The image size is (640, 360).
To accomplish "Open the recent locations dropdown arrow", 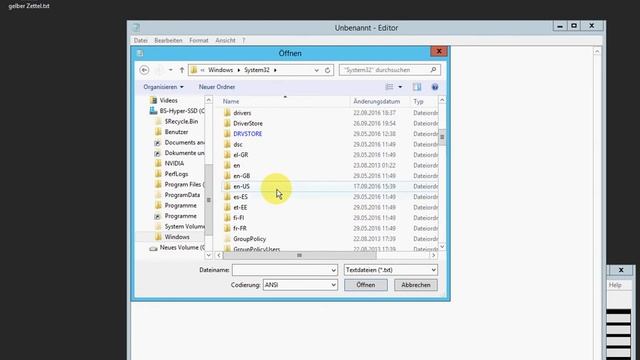I will [171, 70].
